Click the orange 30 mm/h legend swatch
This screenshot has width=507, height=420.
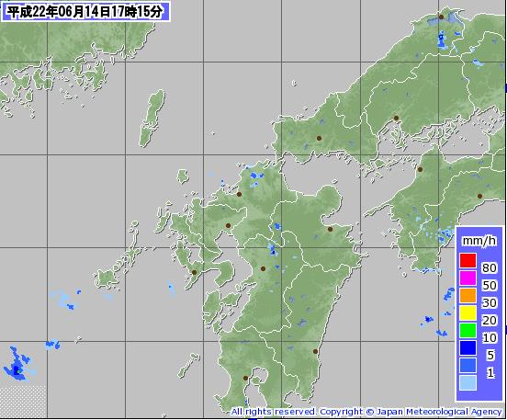pos(468,295)
